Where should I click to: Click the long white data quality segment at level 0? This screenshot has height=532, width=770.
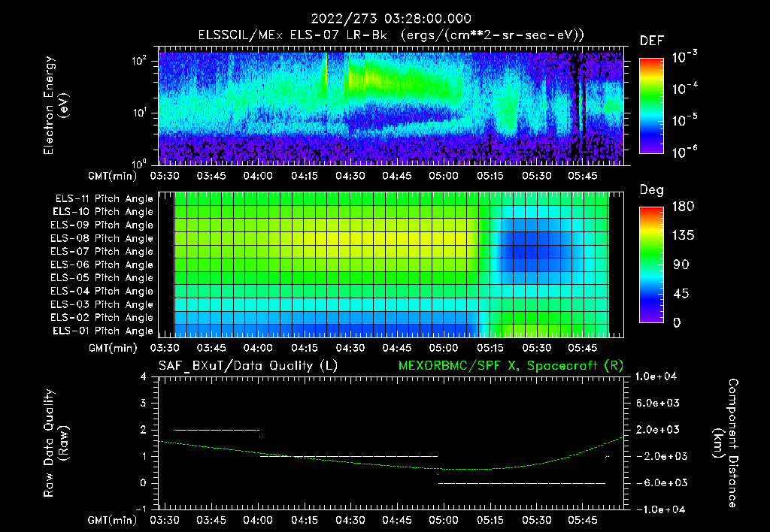point(522,483)
